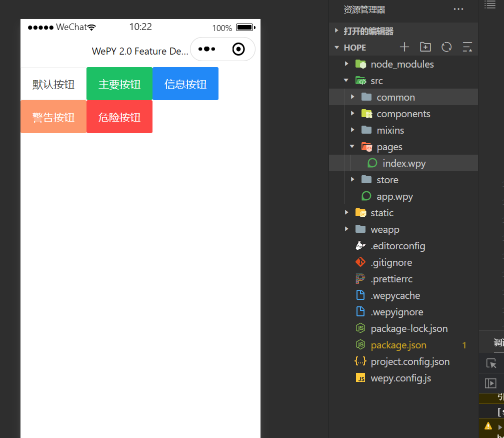Click the mini program capsule close circle icon
This screenshot has height=438, width=504.
[x=238, y=49]
